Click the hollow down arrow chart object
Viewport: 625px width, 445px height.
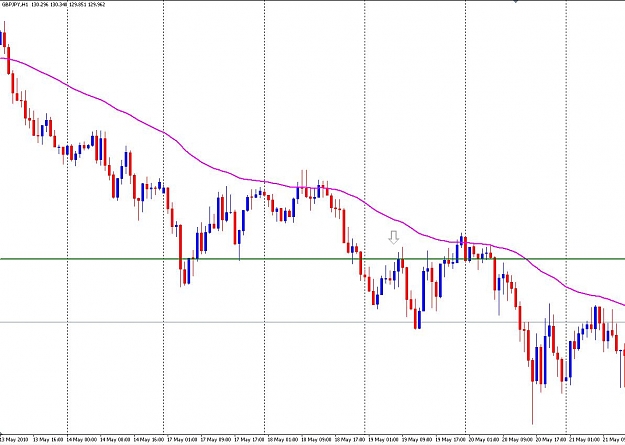click(394, 237)
